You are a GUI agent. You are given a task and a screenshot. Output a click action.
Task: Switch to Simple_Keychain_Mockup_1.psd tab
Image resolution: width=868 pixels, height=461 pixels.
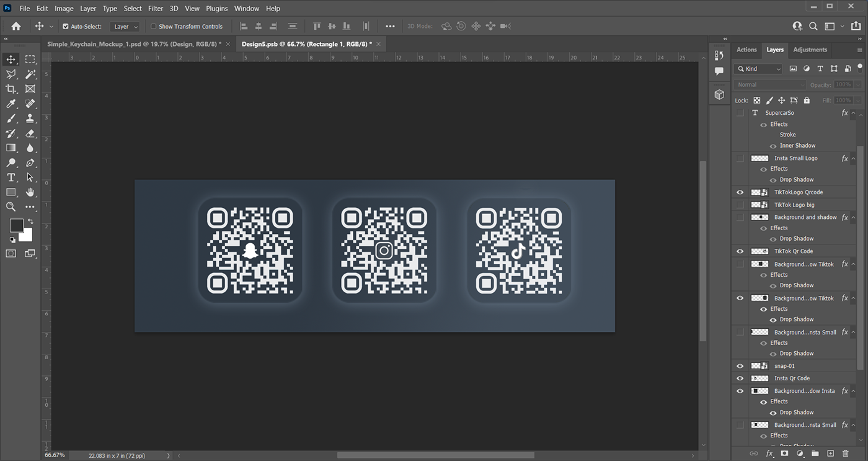tap(134, 44)
